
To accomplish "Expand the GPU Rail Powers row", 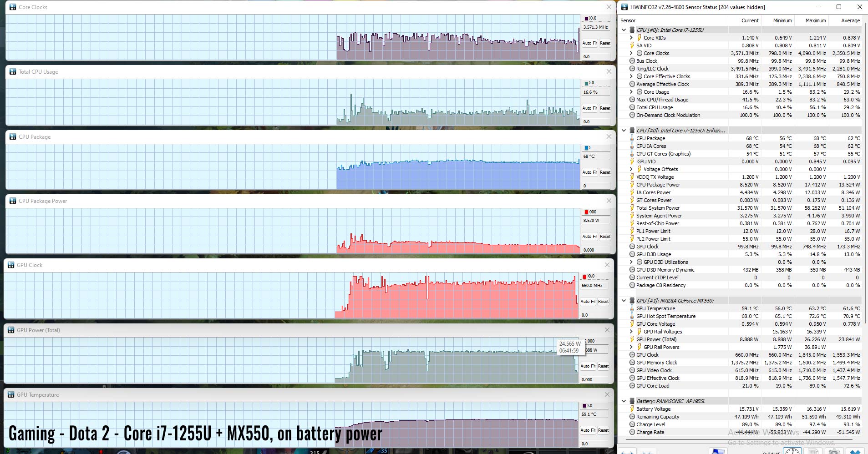I will pos(631,347).
